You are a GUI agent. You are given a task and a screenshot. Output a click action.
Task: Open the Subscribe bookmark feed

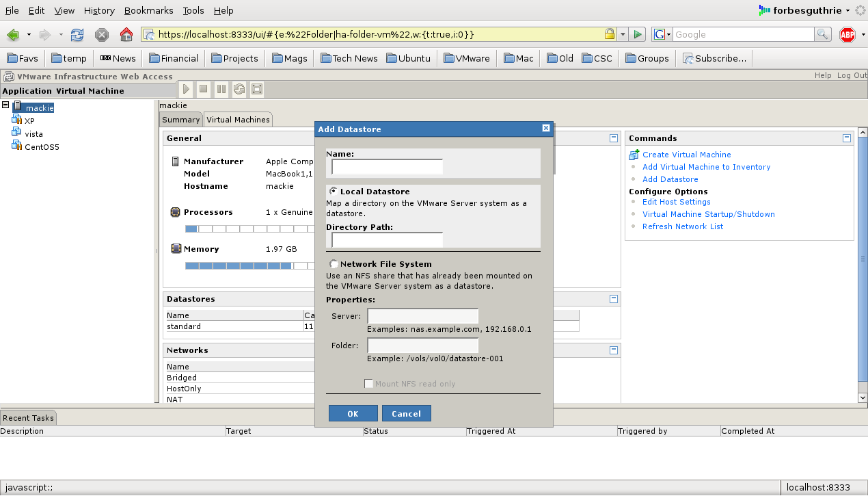714,58
